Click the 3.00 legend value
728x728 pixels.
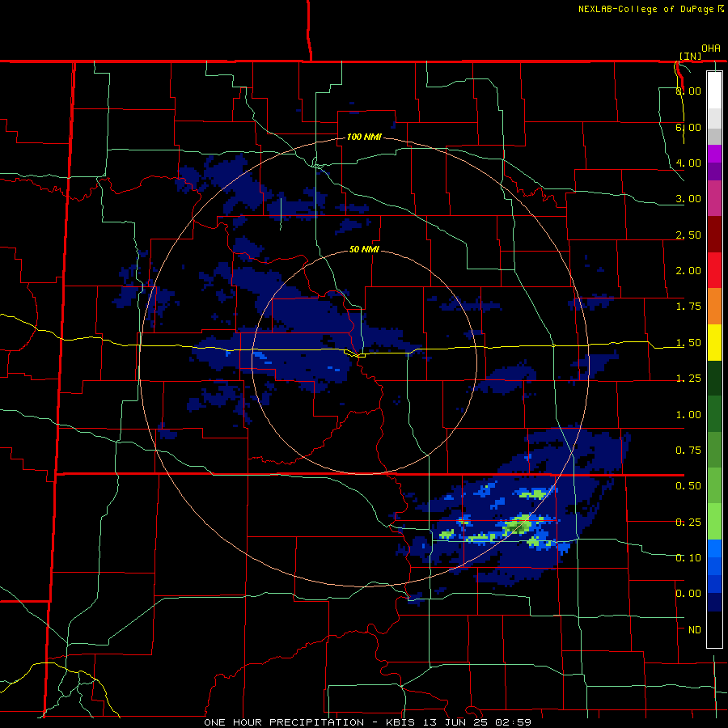click(x=688, y=199)
